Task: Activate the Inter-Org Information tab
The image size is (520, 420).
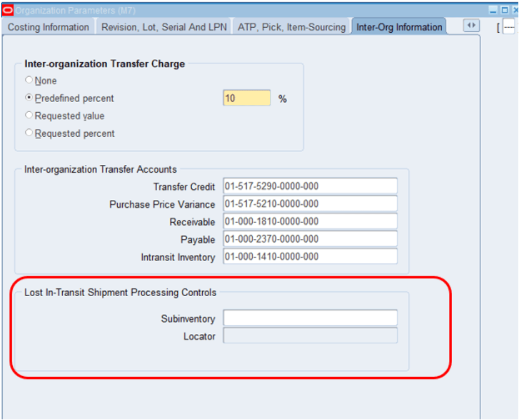Action: click(x=398, y=26)
